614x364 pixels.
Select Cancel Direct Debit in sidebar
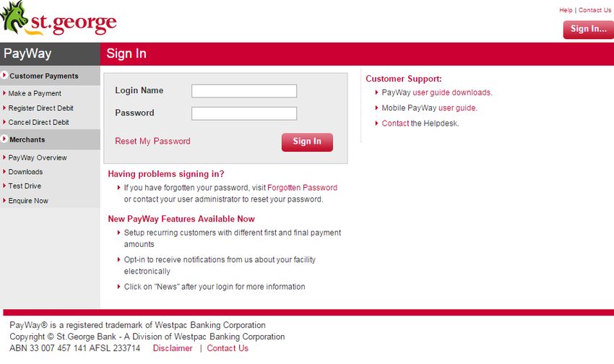click(38, 123)
